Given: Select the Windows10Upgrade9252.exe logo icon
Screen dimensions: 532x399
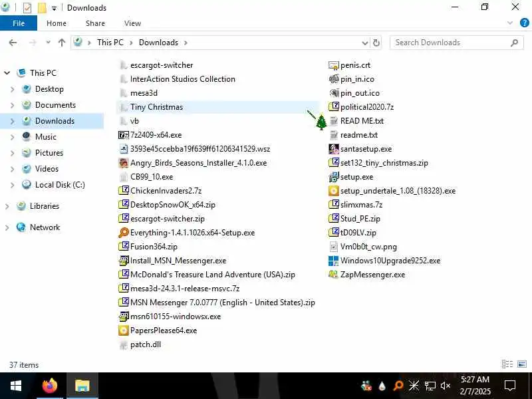Looking at the screenshot, I should click(334, 261).
